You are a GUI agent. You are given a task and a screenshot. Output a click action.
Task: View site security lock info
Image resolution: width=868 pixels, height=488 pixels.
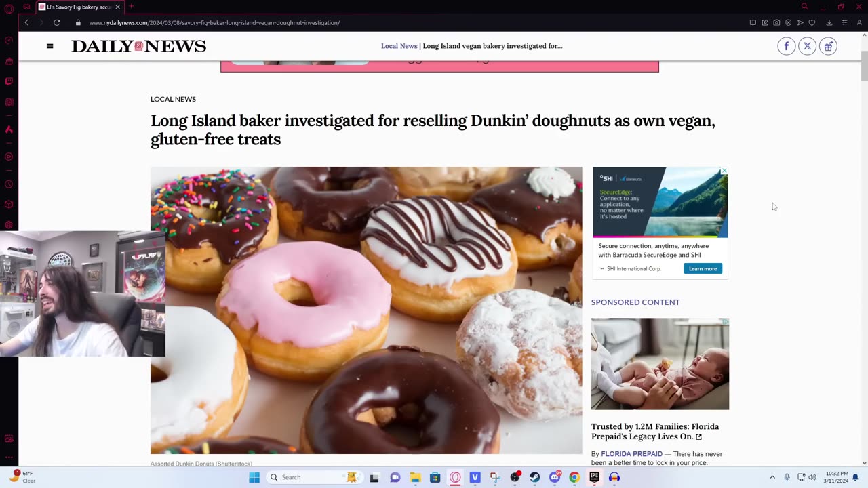pyautogui.click(x=78, y=22)
